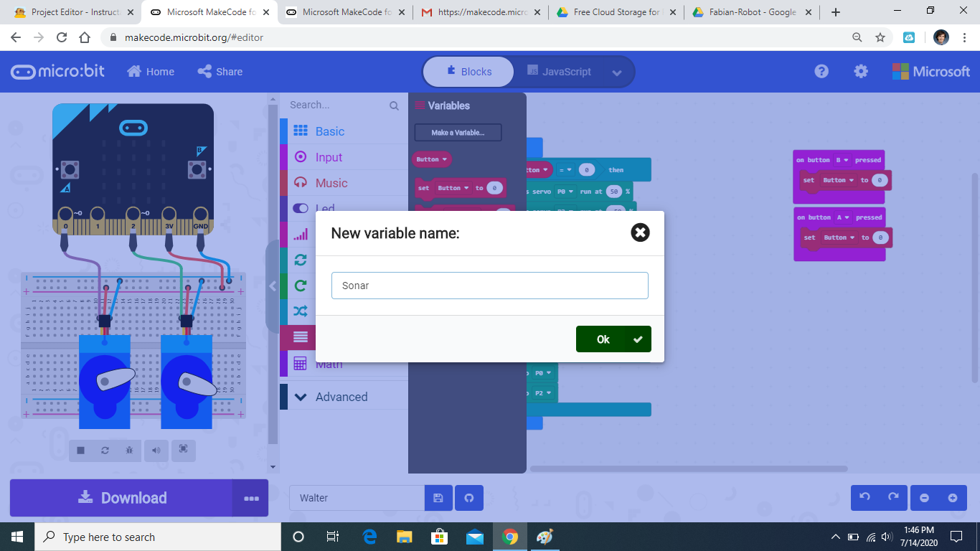The width and height of the screenshot is (980, 551).
Task: Launch simulator in full screen
Action: pos(184,449)
